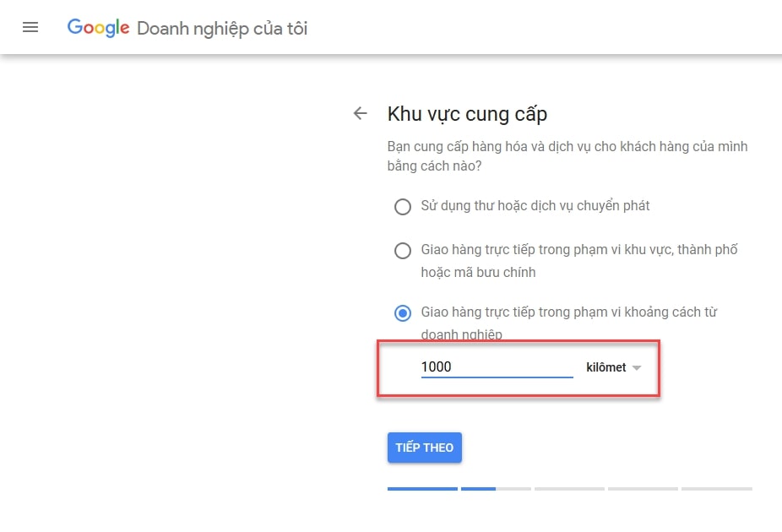
Task: Click the kilômet dropdown triangle arrow
Action: pos(637,368)
